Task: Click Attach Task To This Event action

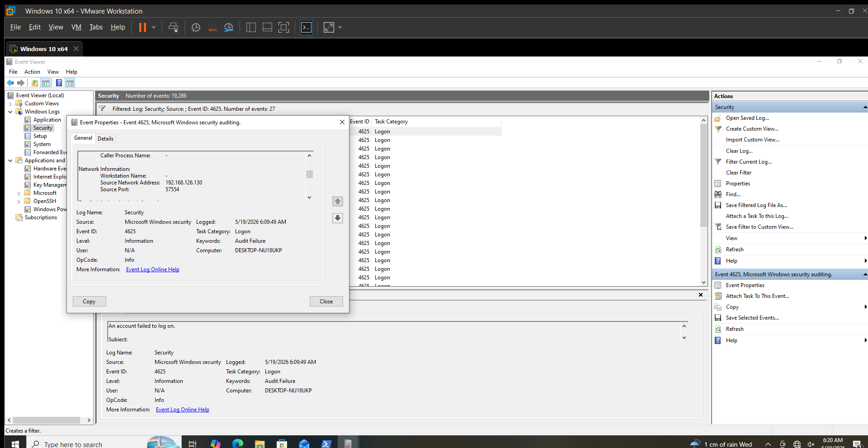Action: pos(758,296)
